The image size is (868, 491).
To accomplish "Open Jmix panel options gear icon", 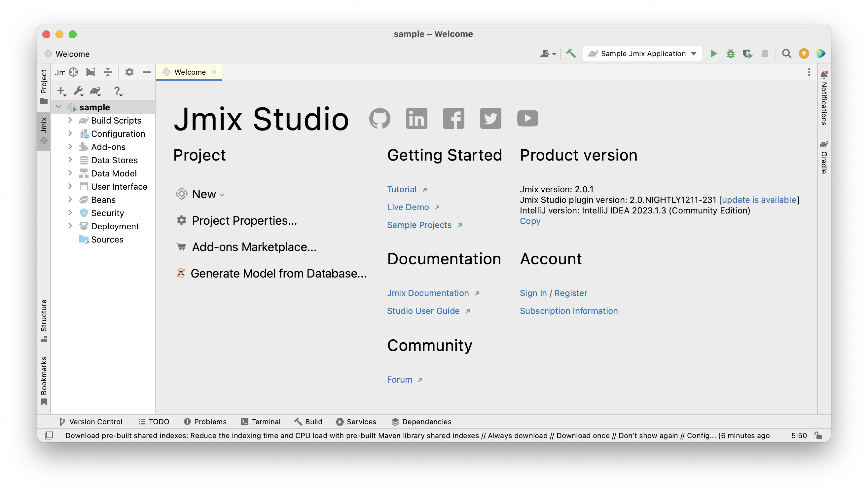I will (x=129, y=72).
